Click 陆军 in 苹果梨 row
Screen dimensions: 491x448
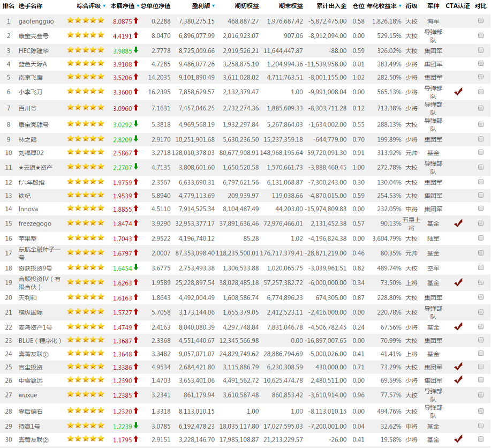[x=433, y=238]
